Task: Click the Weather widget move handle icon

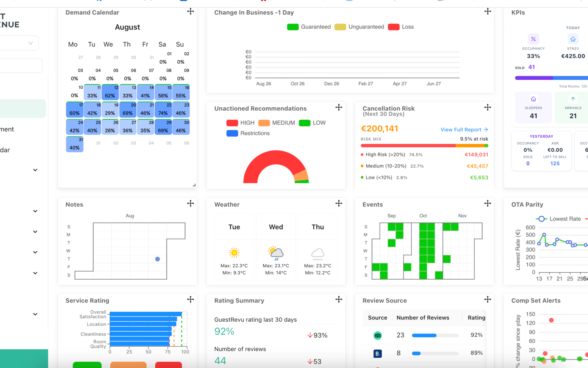Action: pos(339,204)
